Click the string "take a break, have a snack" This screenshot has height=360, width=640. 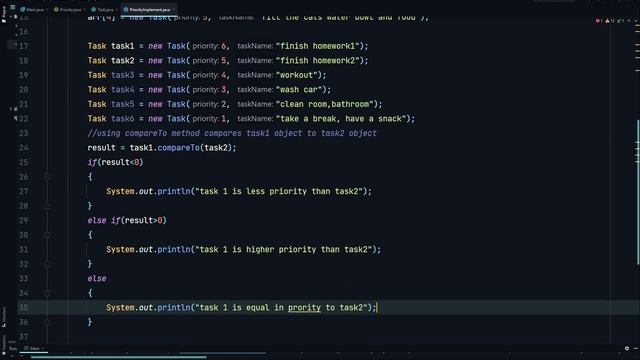[341, 119]
